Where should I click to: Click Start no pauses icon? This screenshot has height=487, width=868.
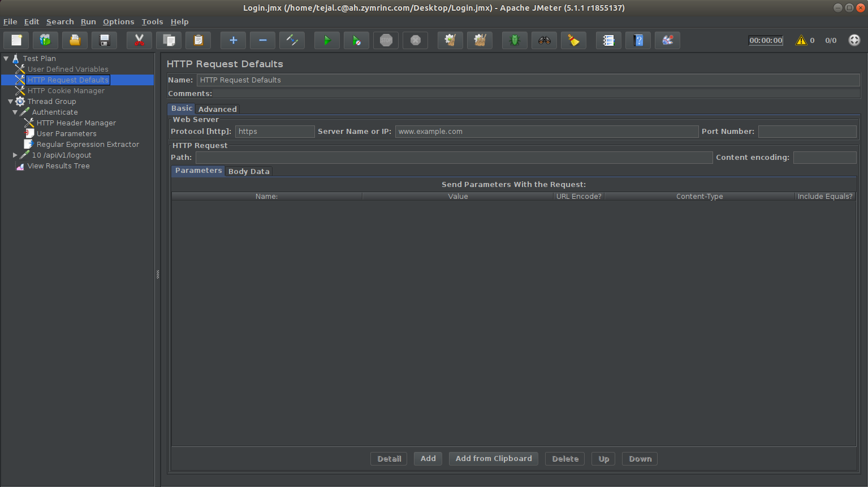point(357,40)
